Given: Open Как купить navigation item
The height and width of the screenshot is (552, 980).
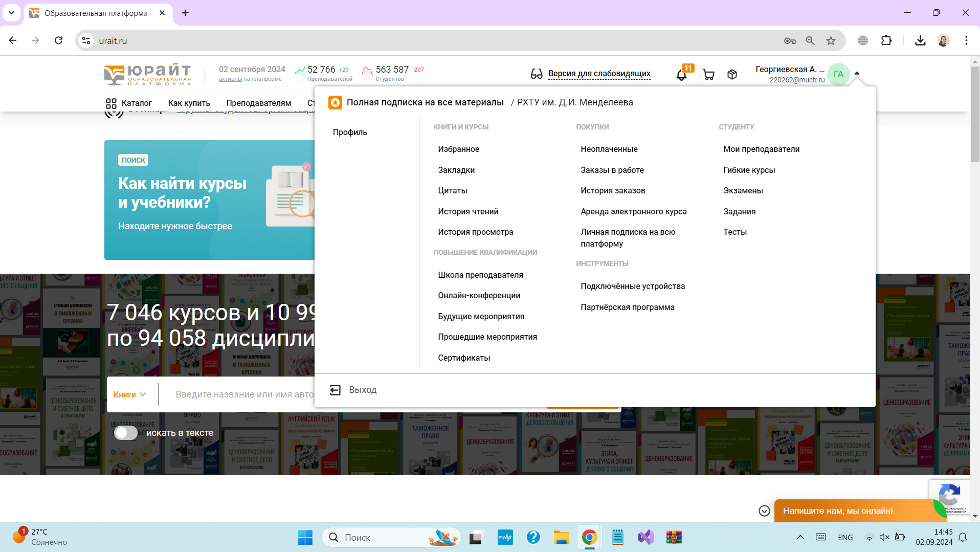Looking at the screenshot, I should 189,103.
